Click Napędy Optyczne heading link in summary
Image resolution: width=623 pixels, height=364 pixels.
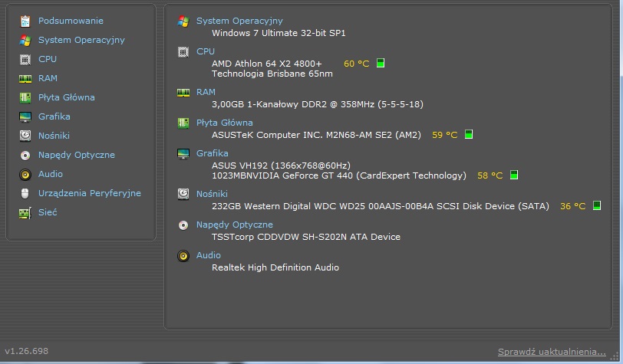(x=235, y=225)
